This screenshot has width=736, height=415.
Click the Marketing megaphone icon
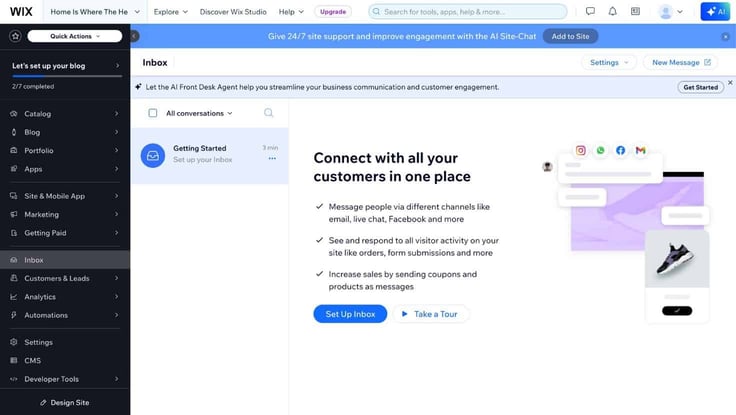[14, 215]
